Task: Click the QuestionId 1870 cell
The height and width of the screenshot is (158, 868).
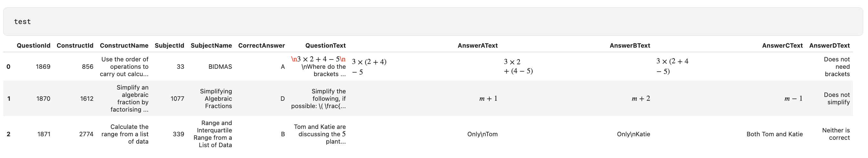Action: coord(43,99)
